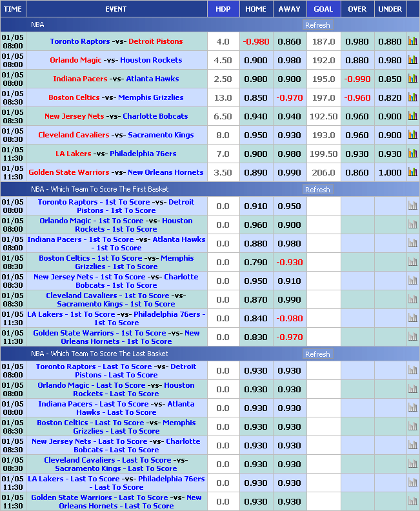The width and height of the screenshot is (420, 511).
Task: View chart for Boston Celtics vs Memphis Grizzlies
Action: click(412, 97)
